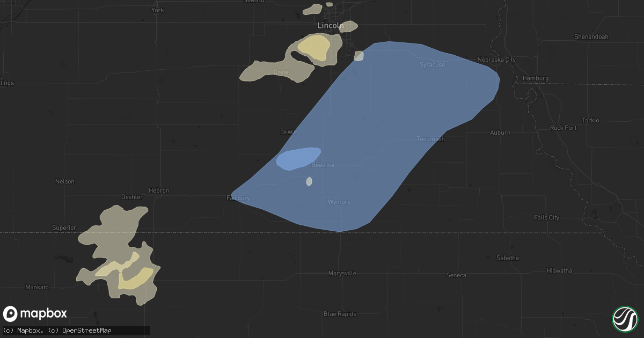
Task: Click the Hiawatha town label
Action: (560, 270)
